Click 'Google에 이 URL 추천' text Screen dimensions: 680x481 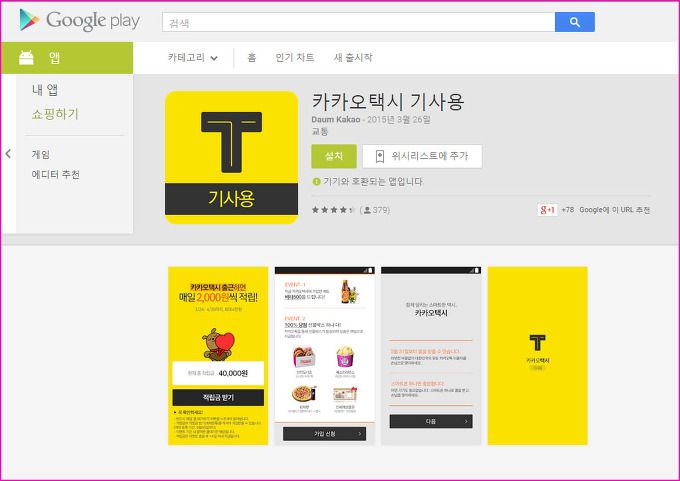pos(615,210)
